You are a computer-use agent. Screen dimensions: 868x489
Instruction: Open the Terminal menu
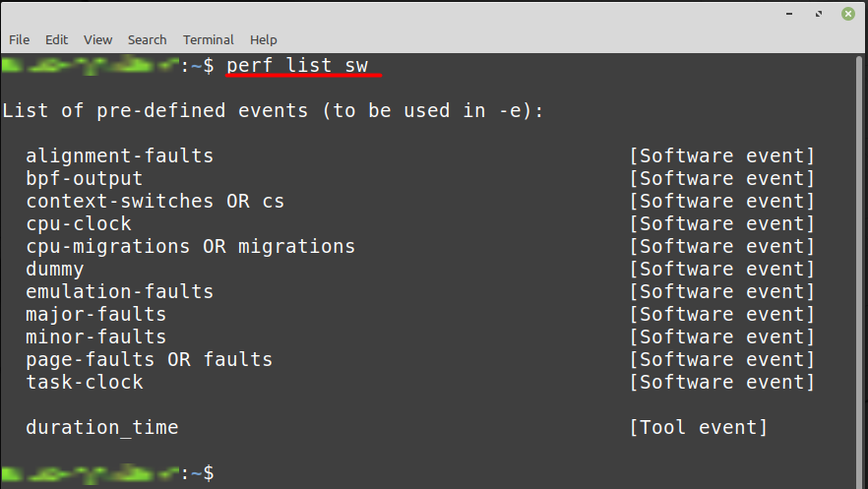click(209, 39)
